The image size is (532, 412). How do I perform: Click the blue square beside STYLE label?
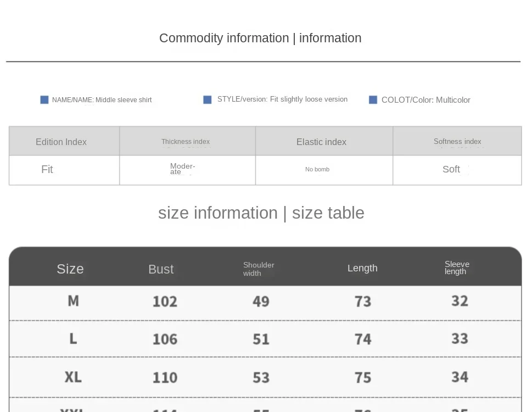click(x=208, y=99)
